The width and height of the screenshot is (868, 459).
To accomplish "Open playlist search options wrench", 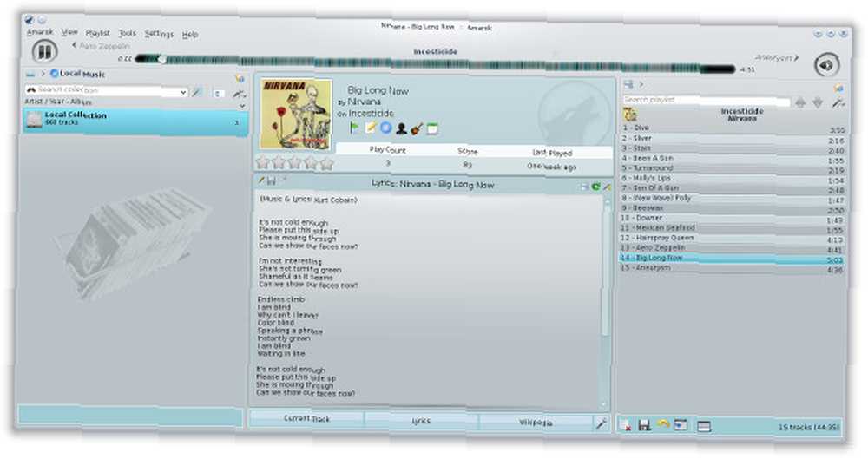I will (838, 103).
